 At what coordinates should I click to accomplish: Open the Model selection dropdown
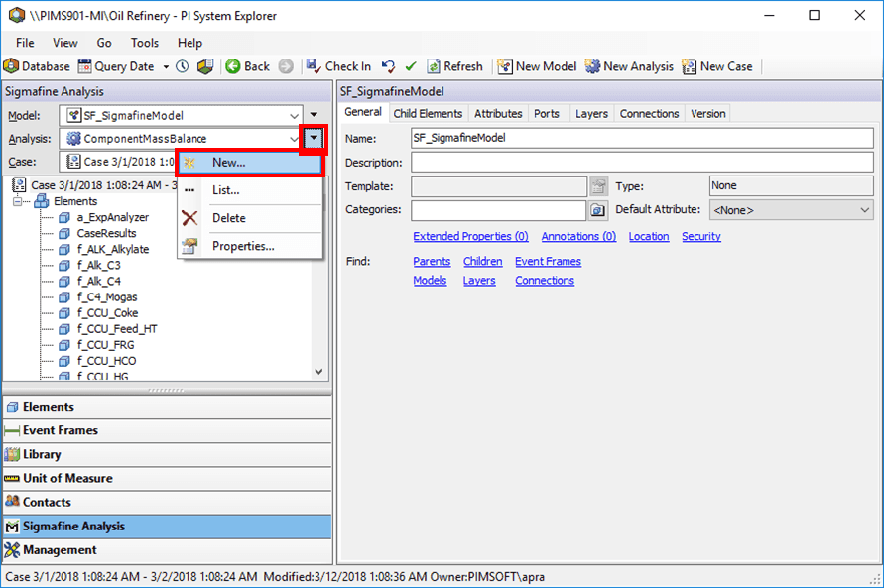pos(294,115)
